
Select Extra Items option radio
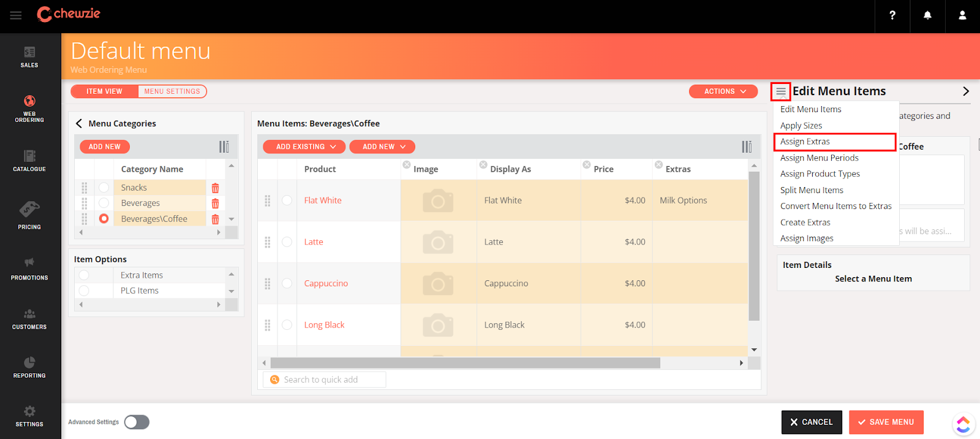click(x=84, y=275)
